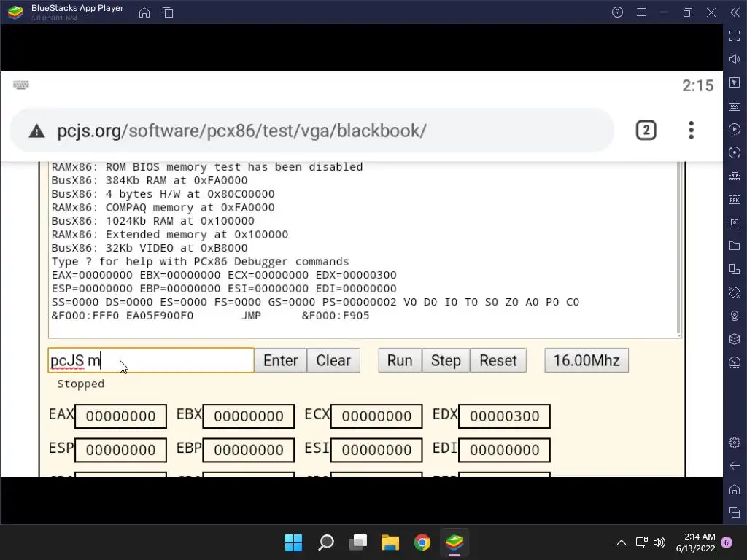Click the back arrow icon in sidebar
The width and height of the screenshot is (747, 560).
tap(735, 466)
